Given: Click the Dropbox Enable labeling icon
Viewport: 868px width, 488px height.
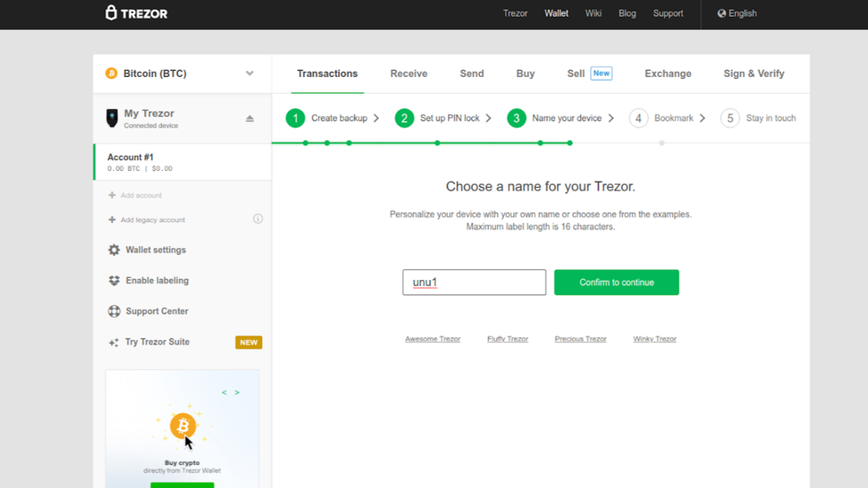Looking at the screenshot, I should click(114, 281).
